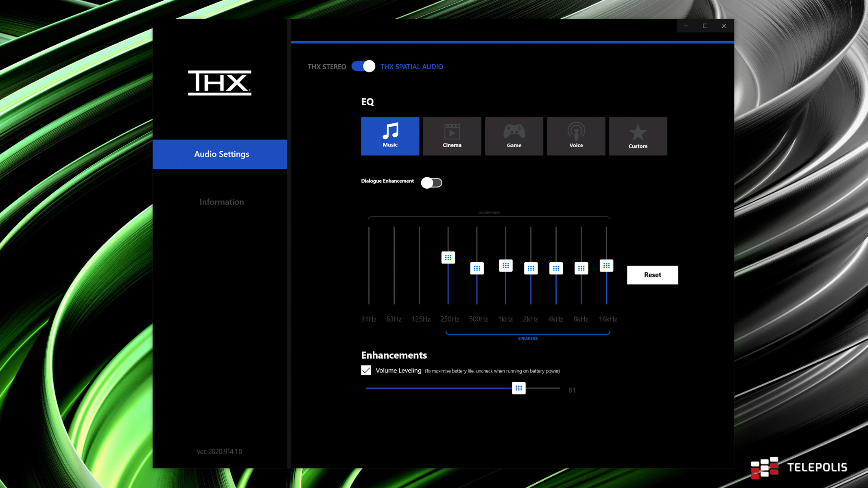Viewport: 868px width, 488px height.
Task: Click the 16kHz slider handle
Action: [x=606, y=266]
